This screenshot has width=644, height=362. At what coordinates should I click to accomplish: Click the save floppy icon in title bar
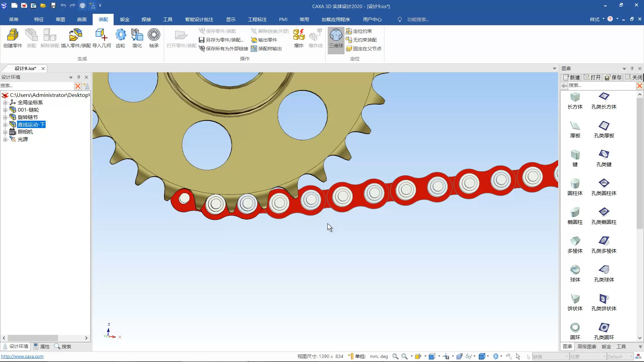click(x=53, y=5)
